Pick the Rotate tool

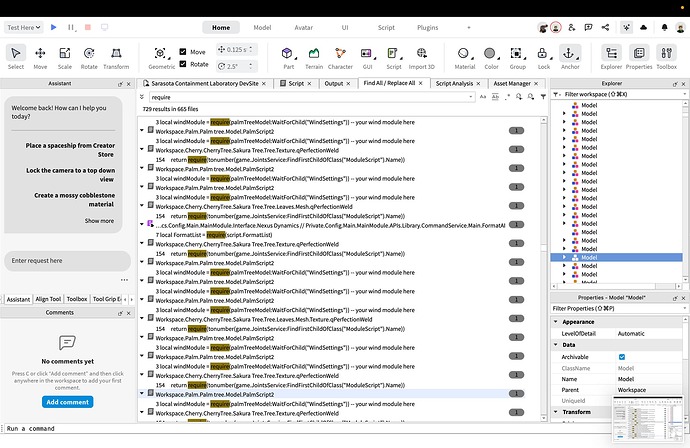coord(89,58)
